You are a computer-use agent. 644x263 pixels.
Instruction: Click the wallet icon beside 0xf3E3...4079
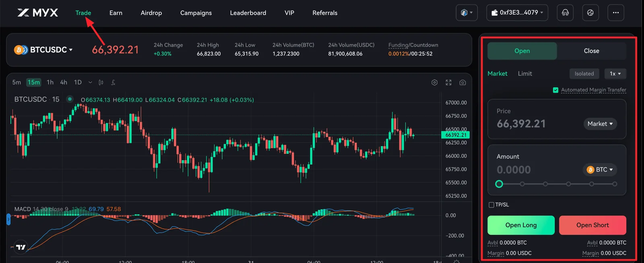tap(494, 13)
